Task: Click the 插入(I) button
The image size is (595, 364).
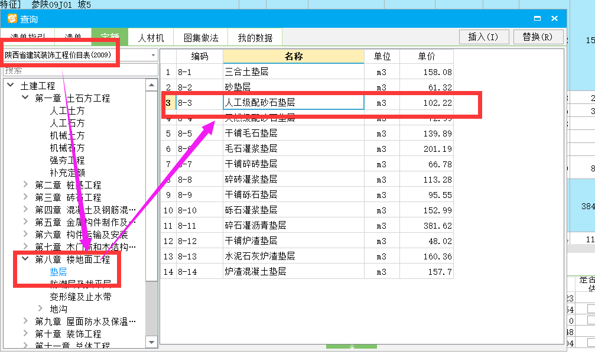Action: [483, 37]
